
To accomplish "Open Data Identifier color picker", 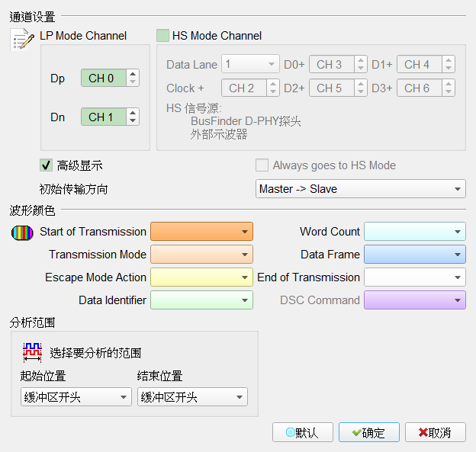I will pos(201,300).
